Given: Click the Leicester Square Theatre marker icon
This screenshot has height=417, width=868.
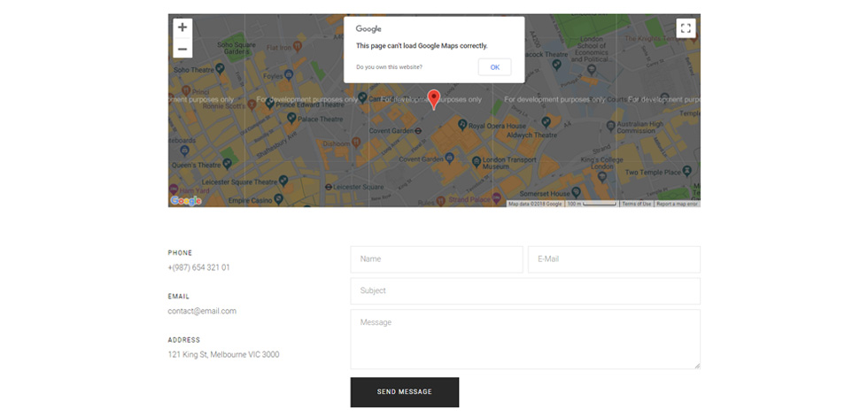Looking at the screenshot, I should 283,180.
